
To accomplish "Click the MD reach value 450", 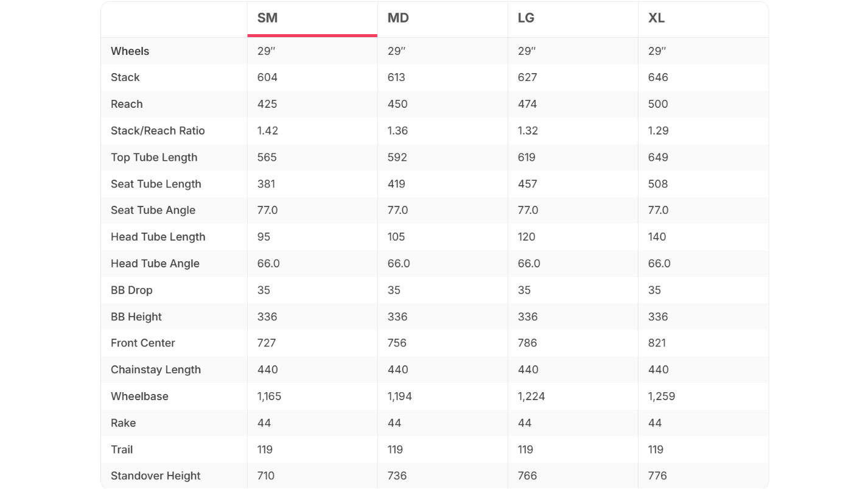I will (x=397, y=104).
